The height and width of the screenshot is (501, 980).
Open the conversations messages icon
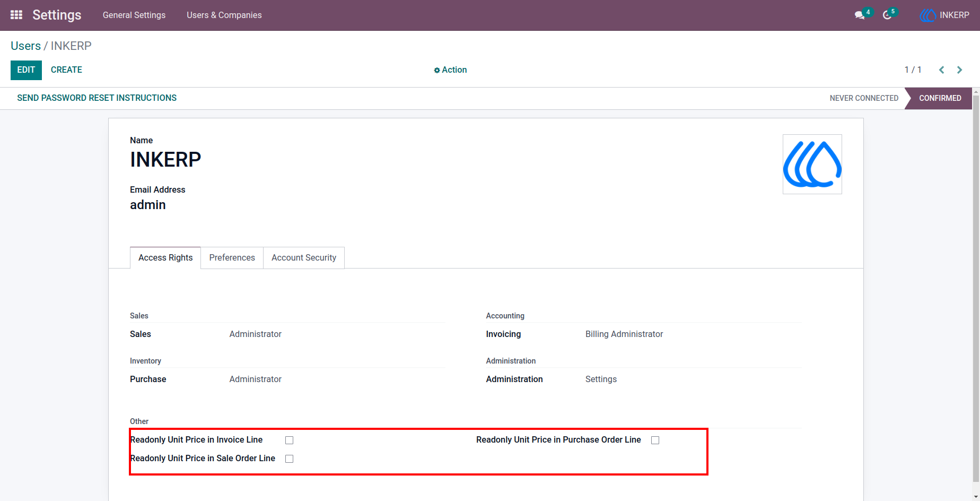click(860, 15)
